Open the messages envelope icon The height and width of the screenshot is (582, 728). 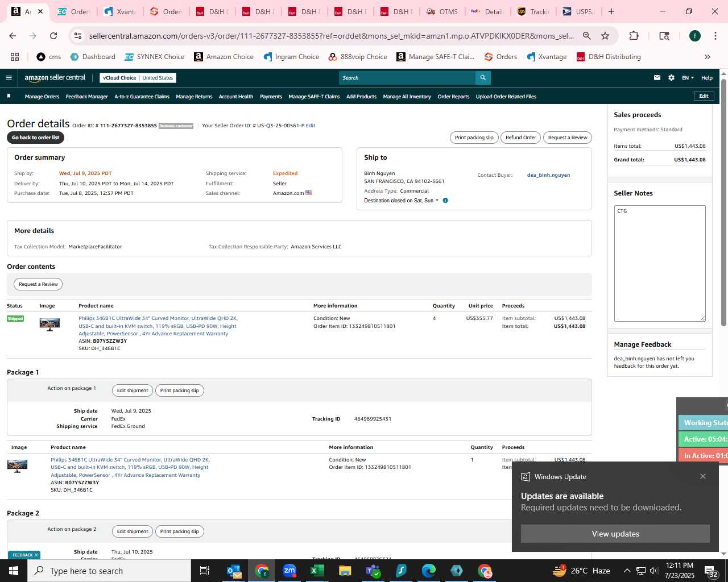pyautogui.click(x=657, y=78)
